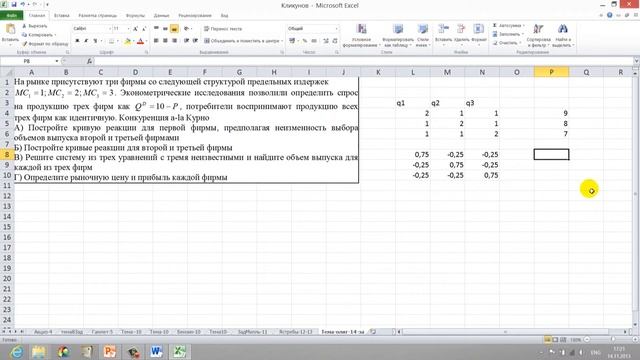
Task: Click the red Font Color letter A
Action: [140, 41]
